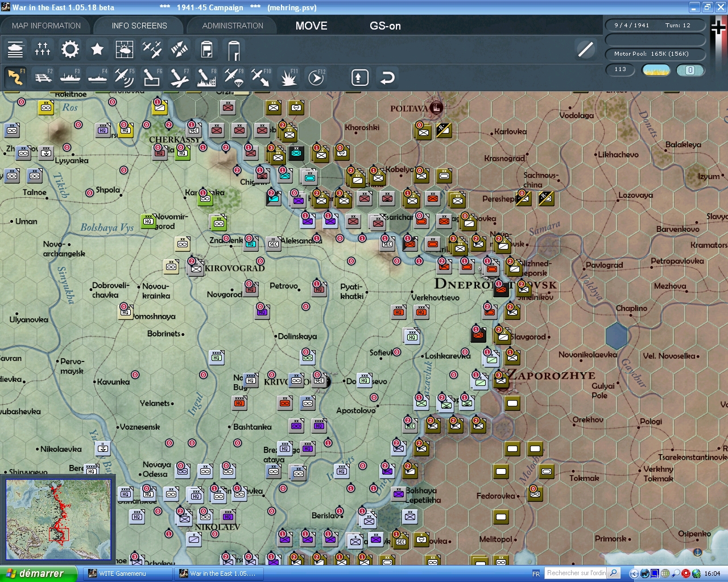Open the logistics report document icon
Image resolution: width=728 pixels, height=582 pixels.
[x=206, y=50]
